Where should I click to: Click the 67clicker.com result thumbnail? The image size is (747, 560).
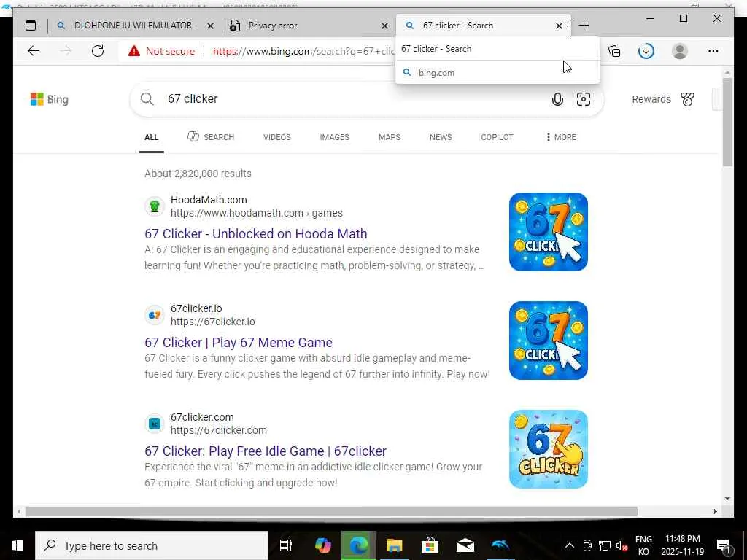[x=549, y=449]
